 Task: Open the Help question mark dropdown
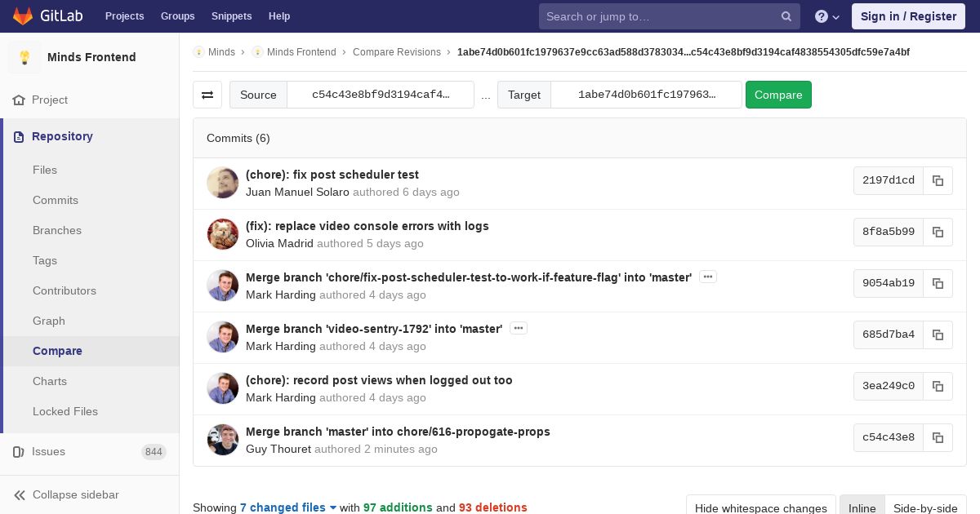point(827,16)
